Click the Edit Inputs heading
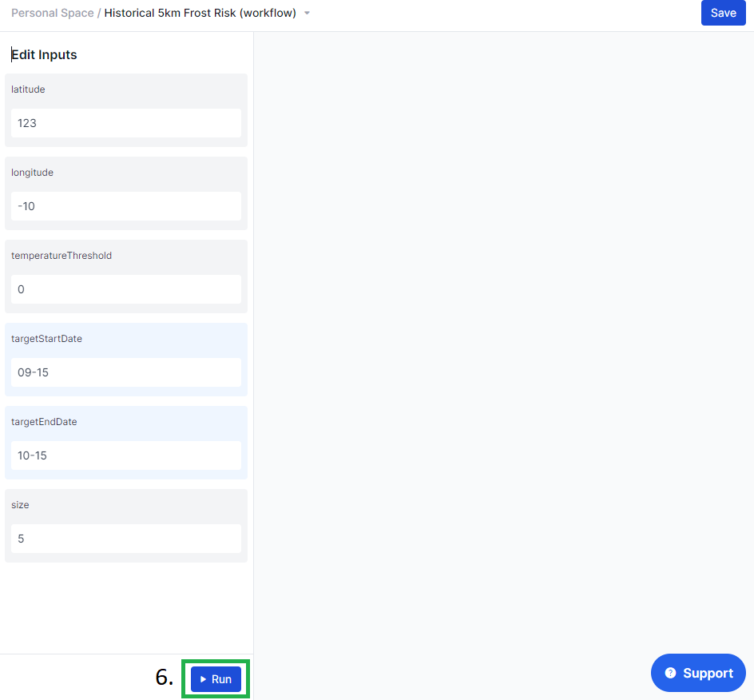The image size is (754, 700). click(x=44, y=55)
